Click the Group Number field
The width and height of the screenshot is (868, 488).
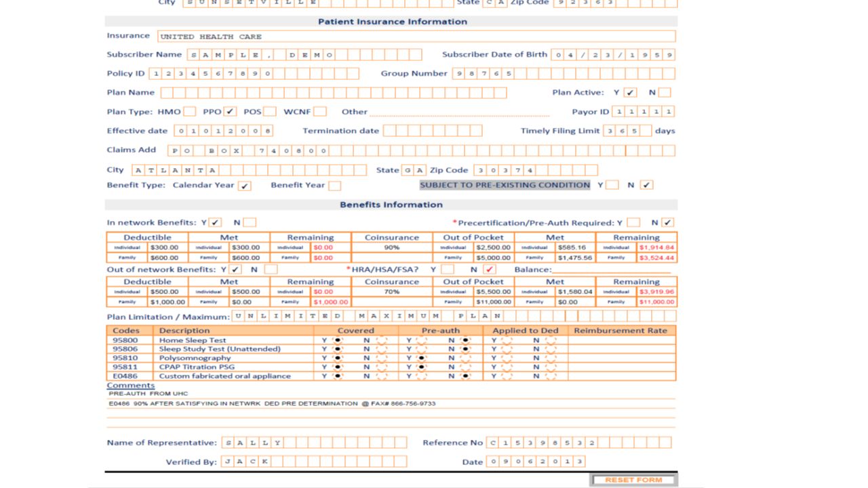[x=564, y=73]
